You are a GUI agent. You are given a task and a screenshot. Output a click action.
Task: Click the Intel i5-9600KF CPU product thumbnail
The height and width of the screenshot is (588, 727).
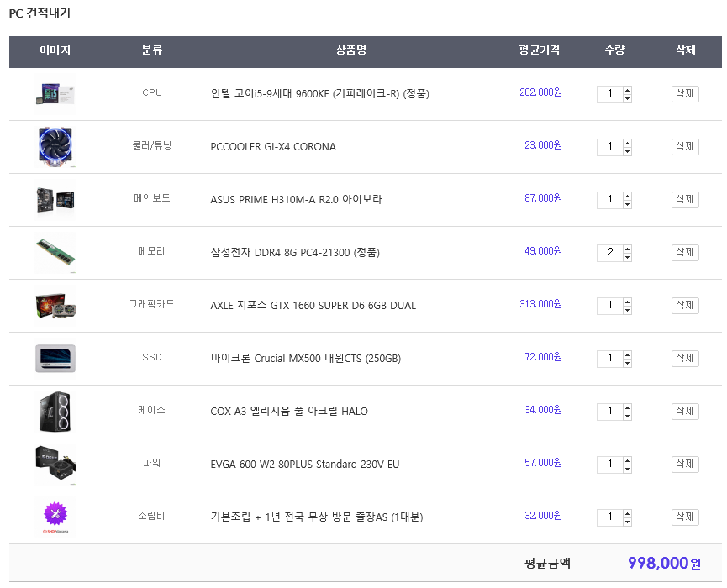click(x=55, y=94)
